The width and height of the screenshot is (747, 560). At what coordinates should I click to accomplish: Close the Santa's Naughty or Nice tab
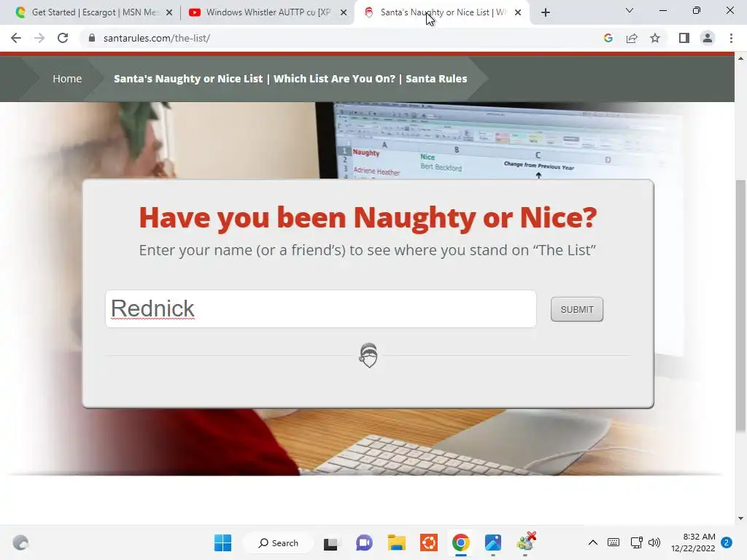pos(518,12)
